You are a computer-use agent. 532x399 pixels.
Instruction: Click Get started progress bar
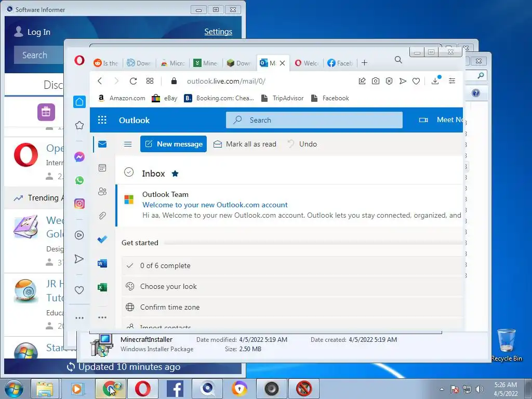click(x=313, y=243)
